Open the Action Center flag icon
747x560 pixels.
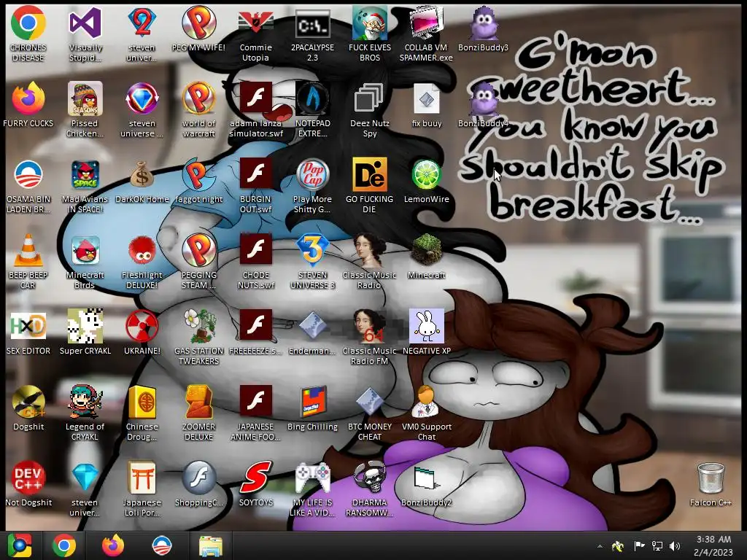tap(639, 545)
